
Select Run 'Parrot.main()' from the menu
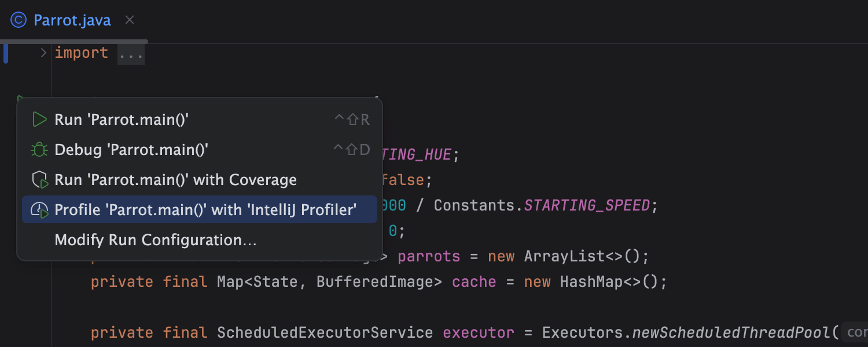[x=122, y=119]
